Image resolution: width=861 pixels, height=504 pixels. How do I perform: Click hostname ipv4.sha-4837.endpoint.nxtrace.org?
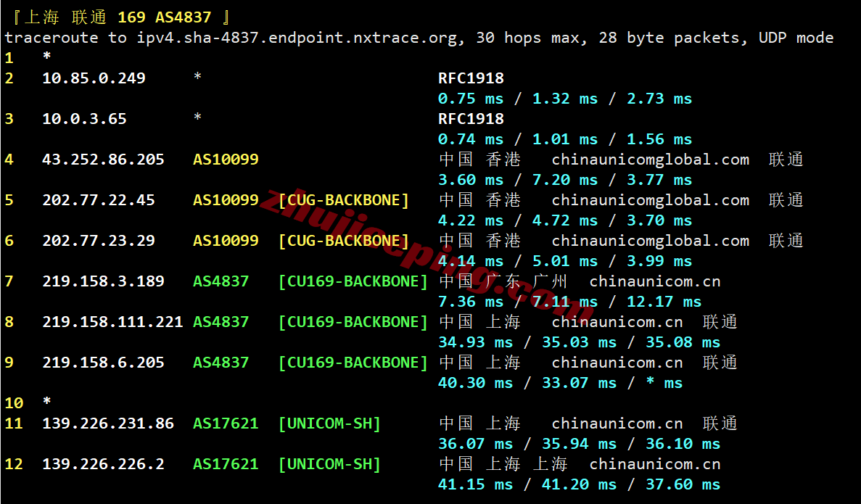297,38
